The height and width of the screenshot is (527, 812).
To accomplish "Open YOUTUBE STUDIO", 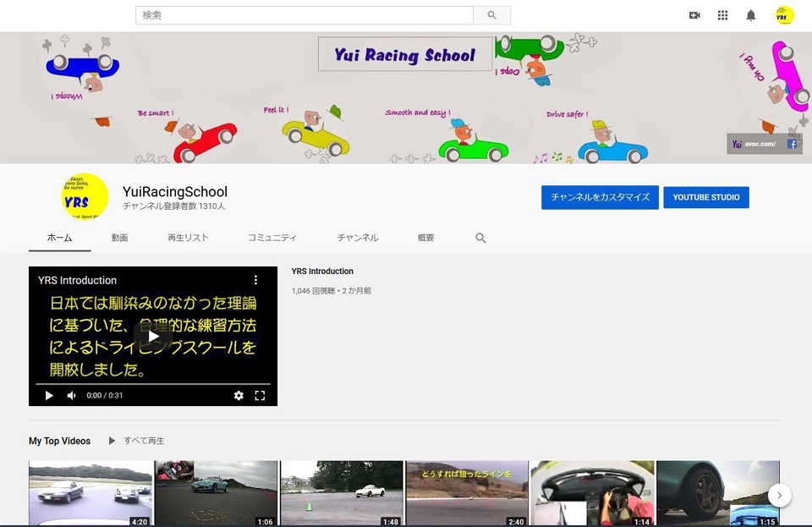I will 706,197.
